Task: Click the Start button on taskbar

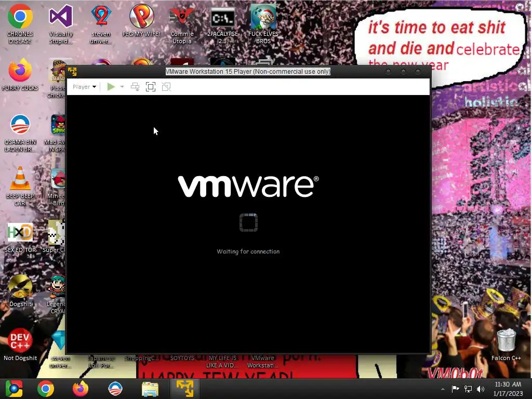Action: pos(14,389)
